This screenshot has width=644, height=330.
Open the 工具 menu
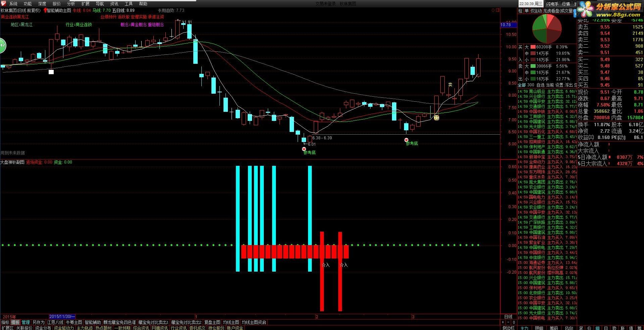[129, 4]
